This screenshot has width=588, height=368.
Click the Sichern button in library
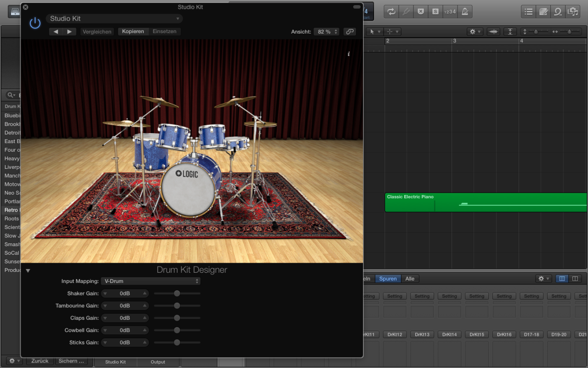tap(71, 361)
